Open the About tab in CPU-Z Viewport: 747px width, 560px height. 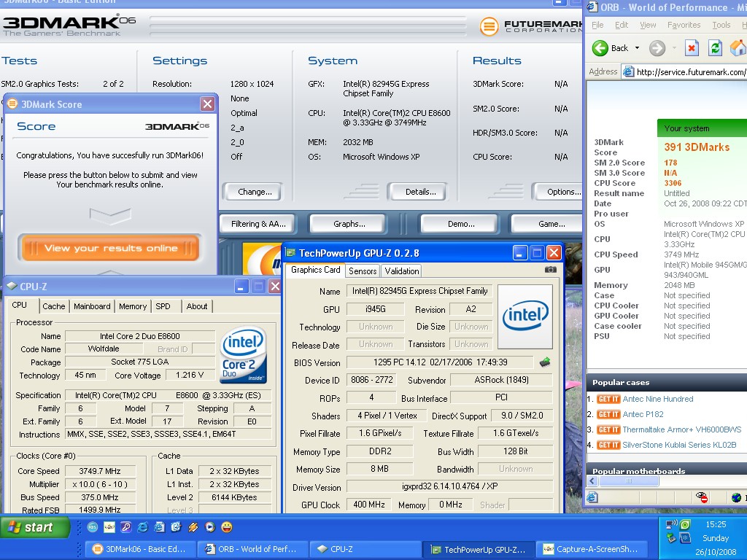(197, 306)
